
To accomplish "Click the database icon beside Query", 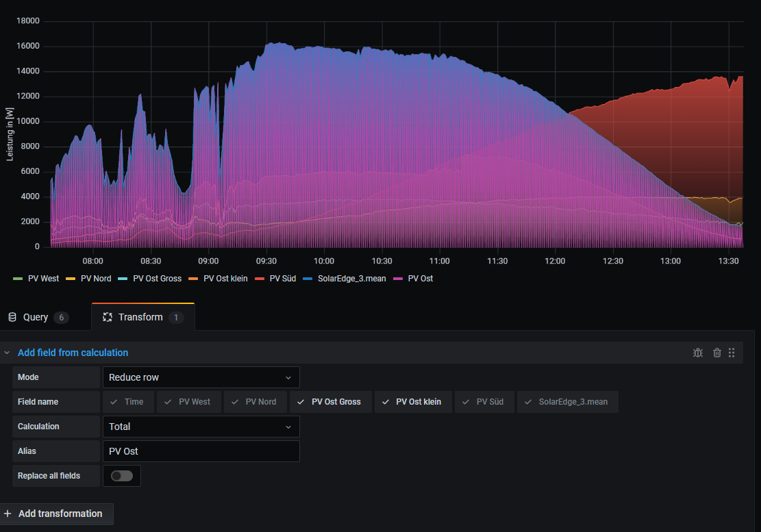I will tap(12, 317).
